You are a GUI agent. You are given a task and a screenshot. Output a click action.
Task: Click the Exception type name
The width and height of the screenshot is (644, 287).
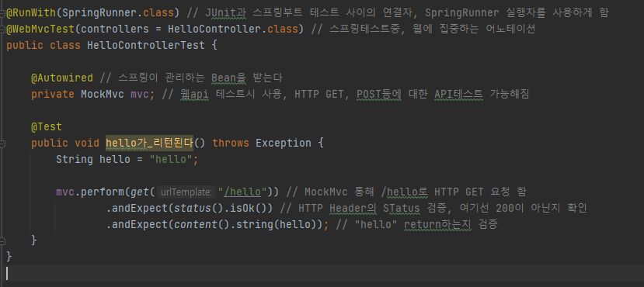coord(283,143)
